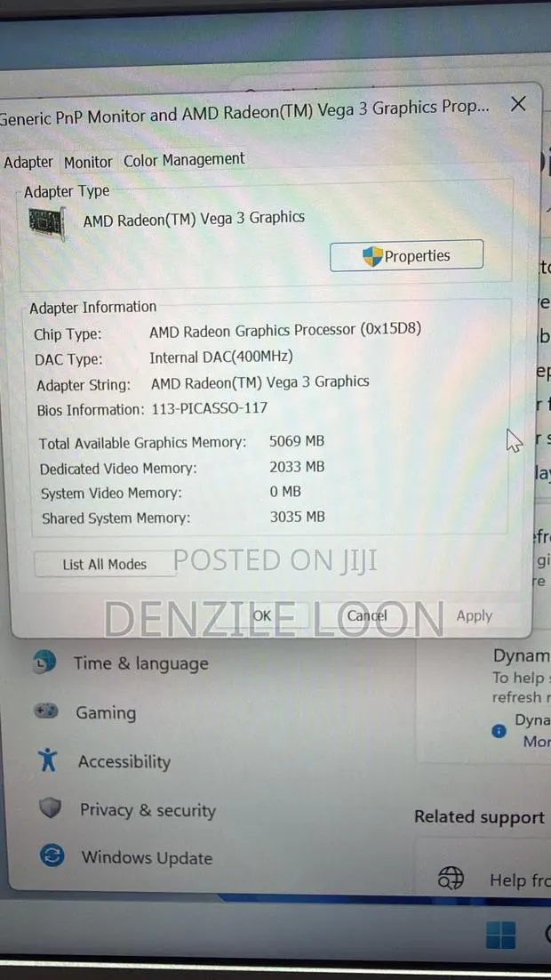Viewport: 551px width, 980px height.
Task: Click the blue info icon beside Dyna text
Action: point(499,731)
